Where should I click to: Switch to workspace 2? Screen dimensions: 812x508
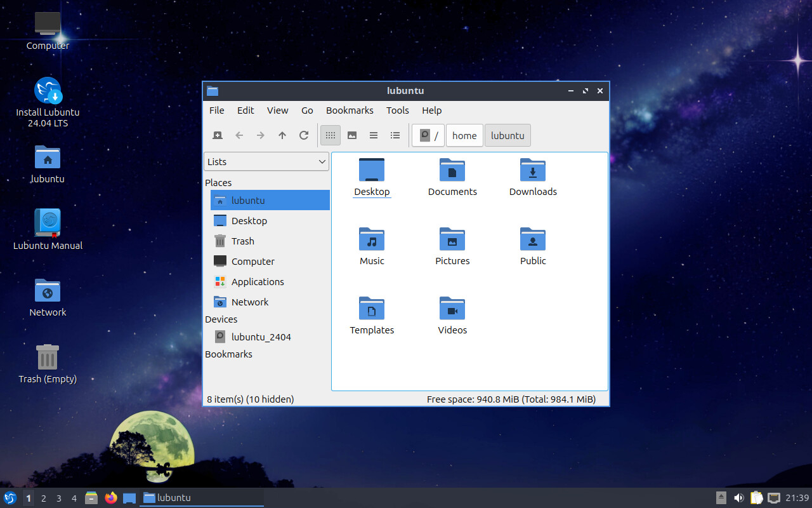tap(44, 498)
